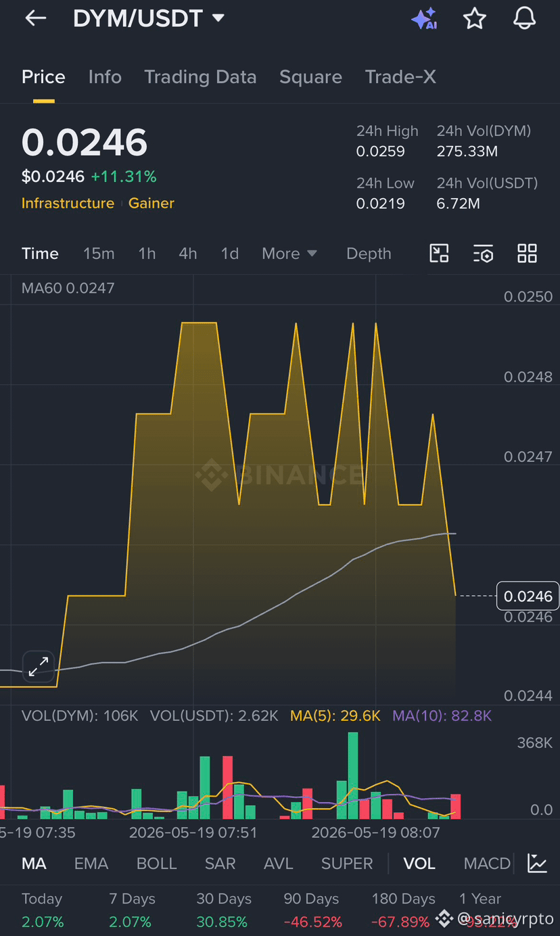Viewport: 560px width, 936px height.
Task: Tap the tallest green volume bar
Action: 353,776
